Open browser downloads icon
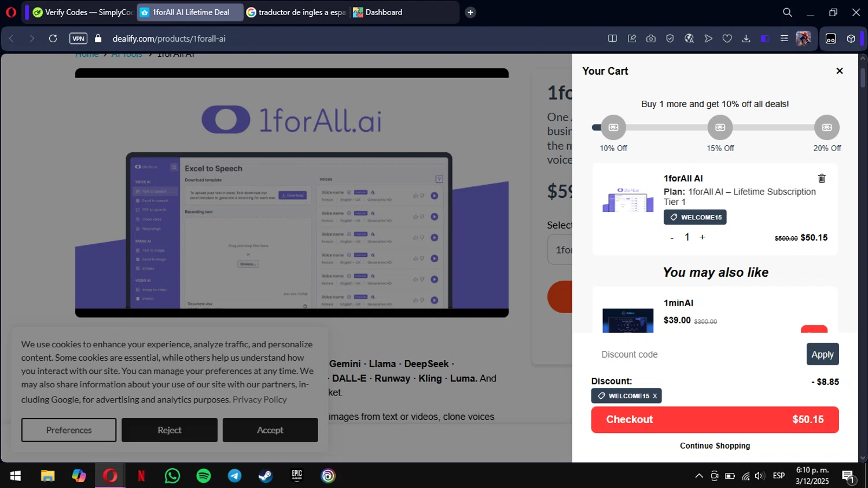The height and width of the screenshot is (488, 868). (x=746, y=38)
